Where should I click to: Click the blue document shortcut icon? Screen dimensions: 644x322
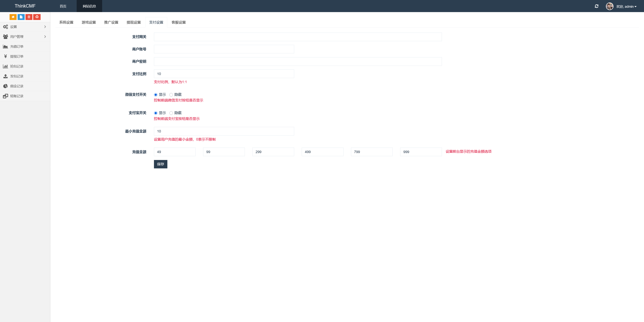21,17
